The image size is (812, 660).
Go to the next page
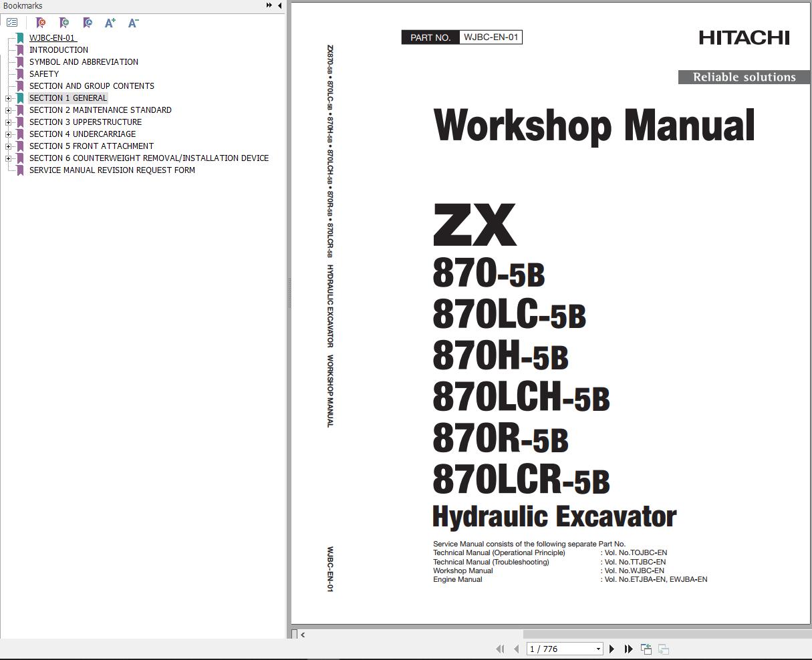(612, 649)
